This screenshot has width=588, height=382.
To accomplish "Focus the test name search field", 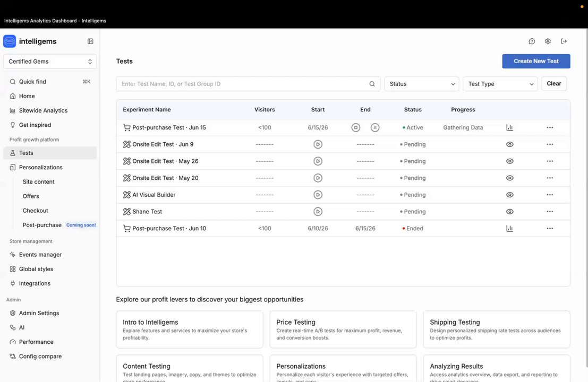I will 248,84.
